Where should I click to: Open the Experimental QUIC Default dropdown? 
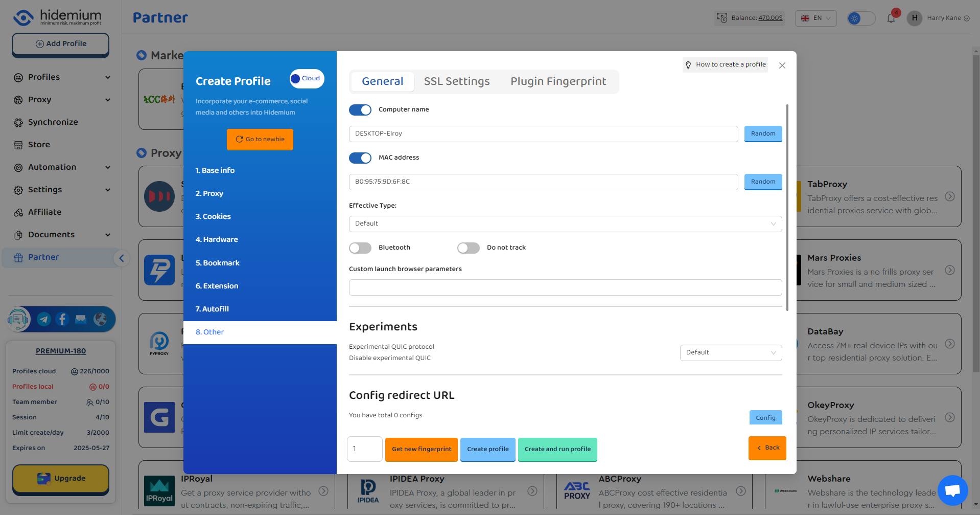click(x=730, y=352)
